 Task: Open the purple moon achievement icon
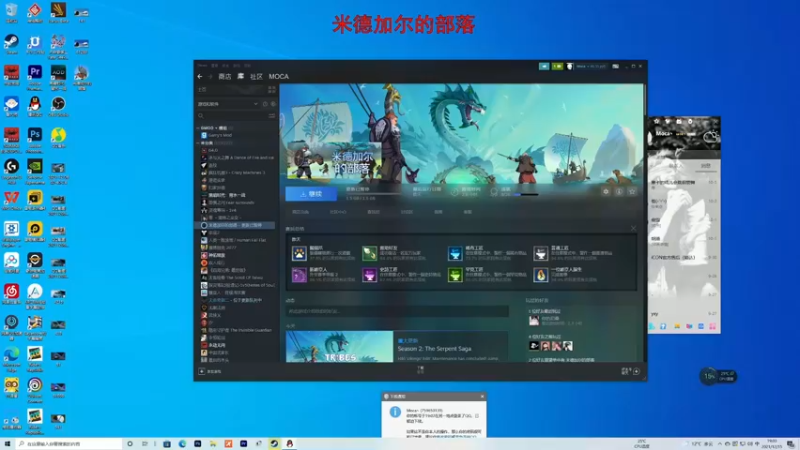[x=299, y=274]
